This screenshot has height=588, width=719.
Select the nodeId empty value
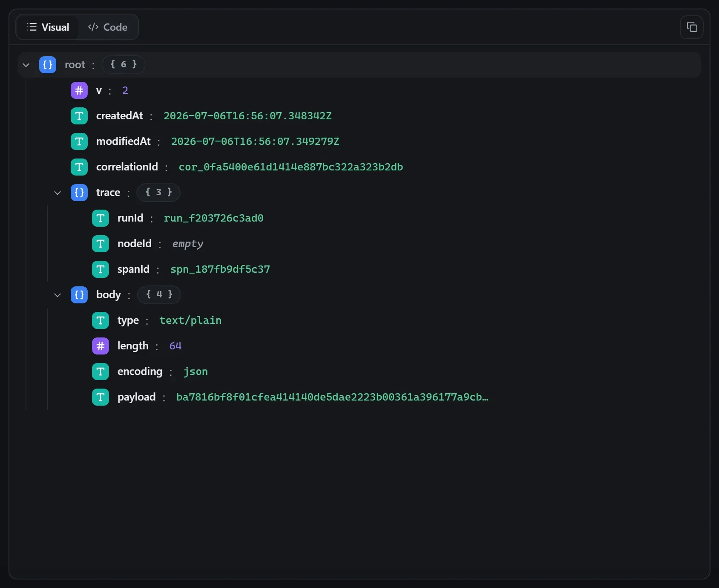188,244
